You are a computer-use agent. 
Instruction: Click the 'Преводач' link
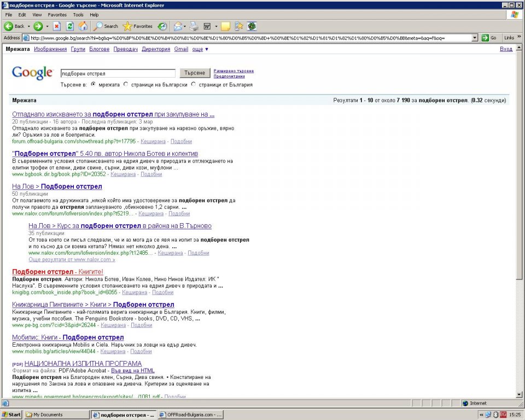click(x=126, y=49)
